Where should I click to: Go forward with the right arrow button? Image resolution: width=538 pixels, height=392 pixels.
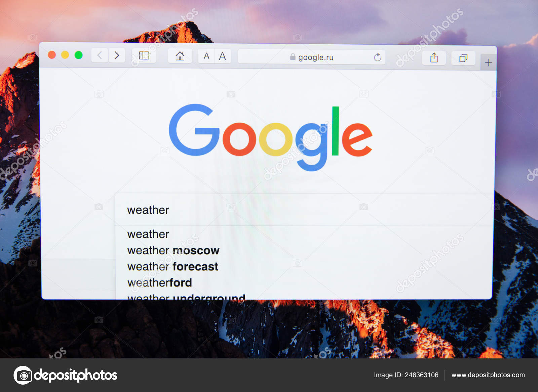(x=117, y=55)
